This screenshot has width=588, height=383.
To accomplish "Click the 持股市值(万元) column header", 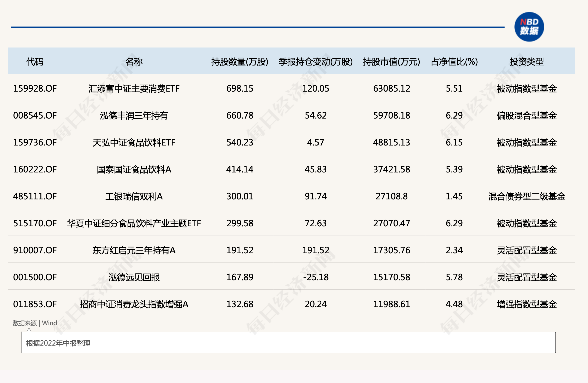I will [391, 62].
